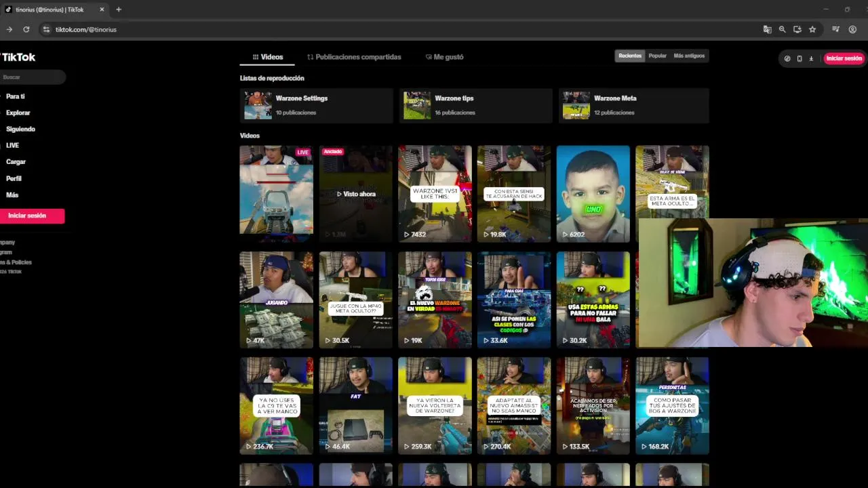868x488 pixels.
Task: Open the 'Ya no uses la C9' video
Action: 276,405
